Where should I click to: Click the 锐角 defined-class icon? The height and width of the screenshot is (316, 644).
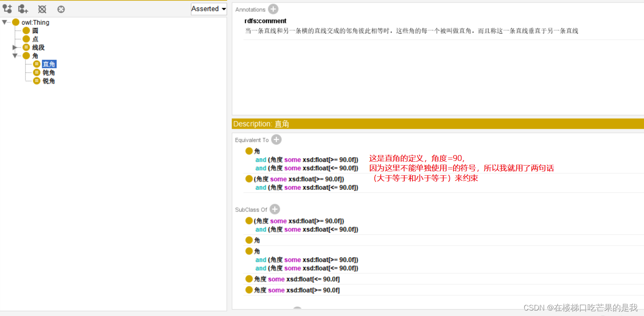tap(37, 81)
